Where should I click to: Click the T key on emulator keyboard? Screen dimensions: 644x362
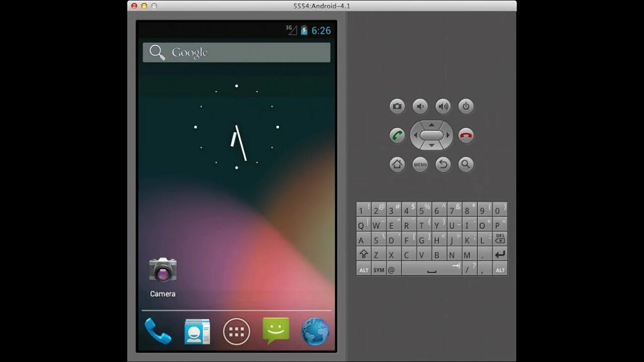(424, 224)
